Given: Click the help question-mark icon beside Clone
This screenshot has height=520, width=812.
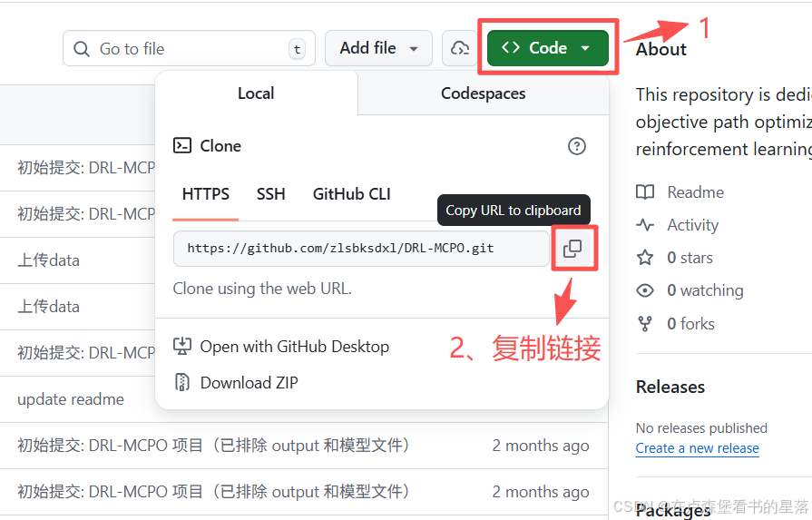Looking at the screenshot, I should tap(577, 146).
